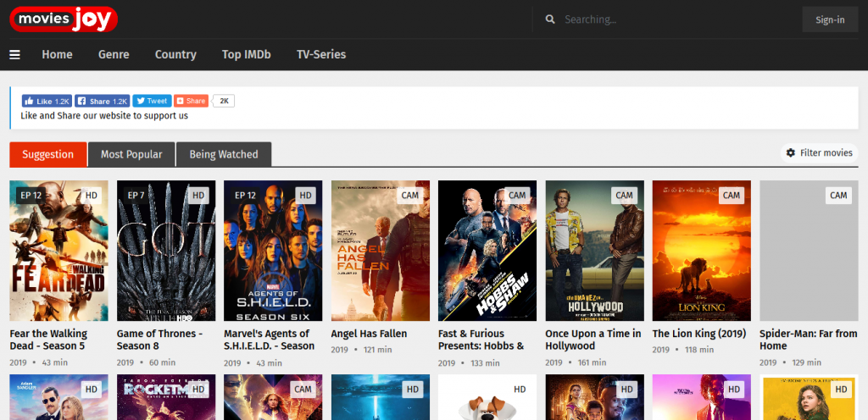This screenshot has width=868, height=420.
Task: Open Hobbs & Shaw poster
Action: tap(487, 251)
